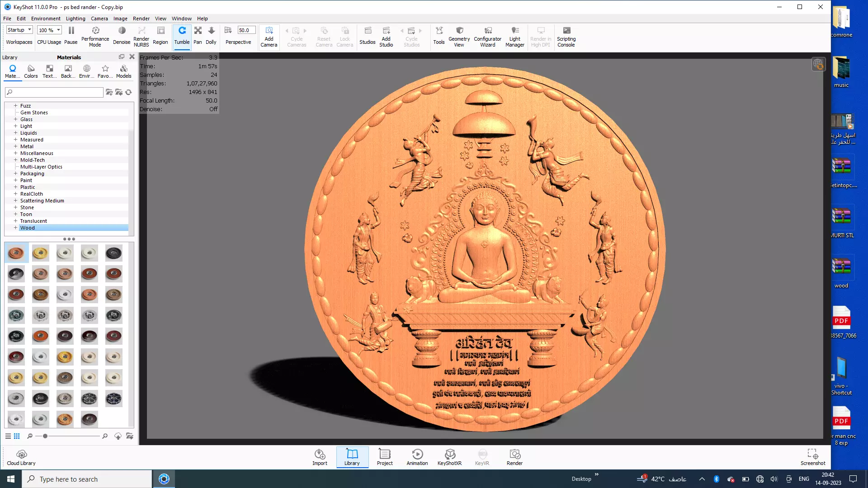Open the Lighting menu

pos(75,19)
